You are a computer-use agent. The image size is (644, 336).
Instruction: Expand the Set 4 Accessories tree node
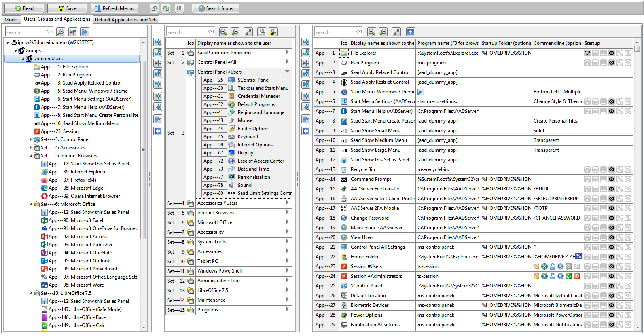point(31,148)
